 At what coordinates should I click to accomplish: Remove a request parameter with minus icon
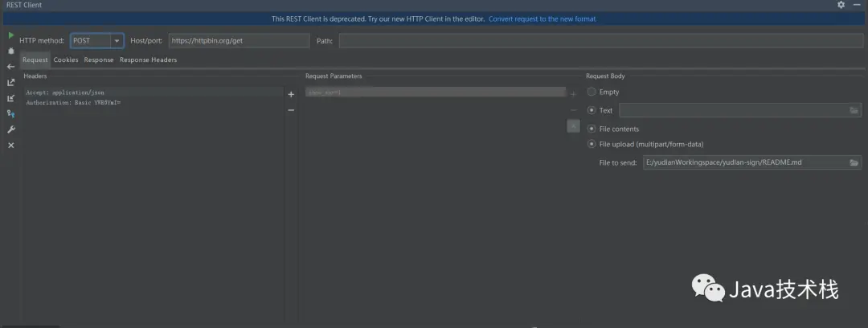[573, 110]
